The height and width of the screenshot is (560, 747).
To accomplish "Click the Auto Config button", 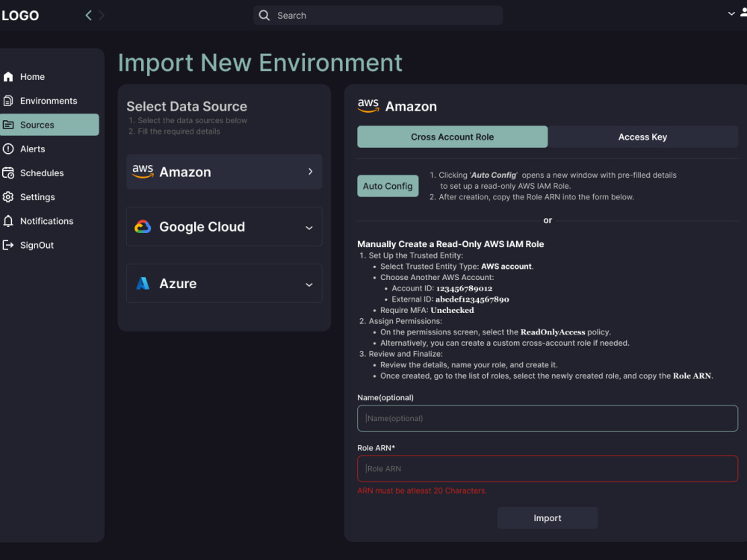I will (x=388, y=186).
